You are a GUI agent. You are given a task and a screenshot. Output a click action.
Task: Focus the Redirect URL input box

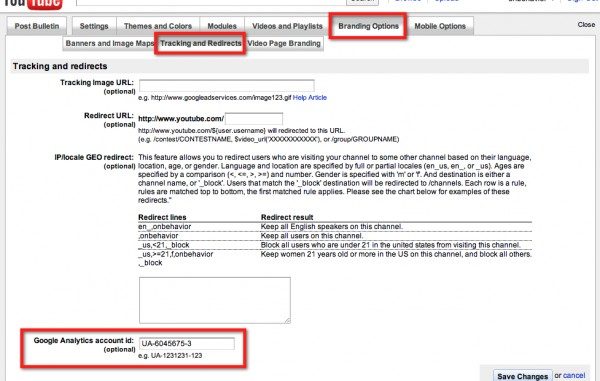[254, 119]
